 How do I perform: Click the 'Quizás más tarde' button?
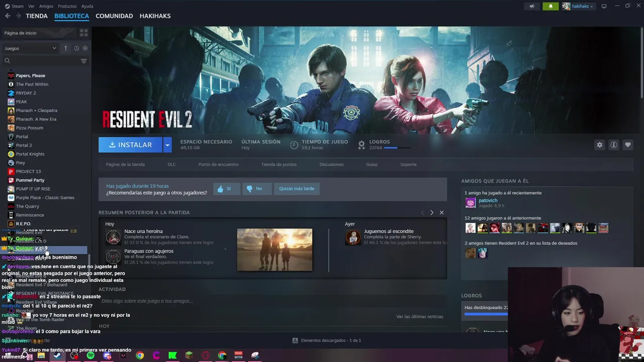297,189
